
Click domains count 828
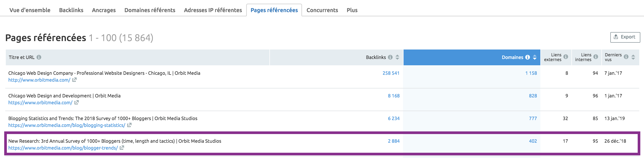coord(533,96)
